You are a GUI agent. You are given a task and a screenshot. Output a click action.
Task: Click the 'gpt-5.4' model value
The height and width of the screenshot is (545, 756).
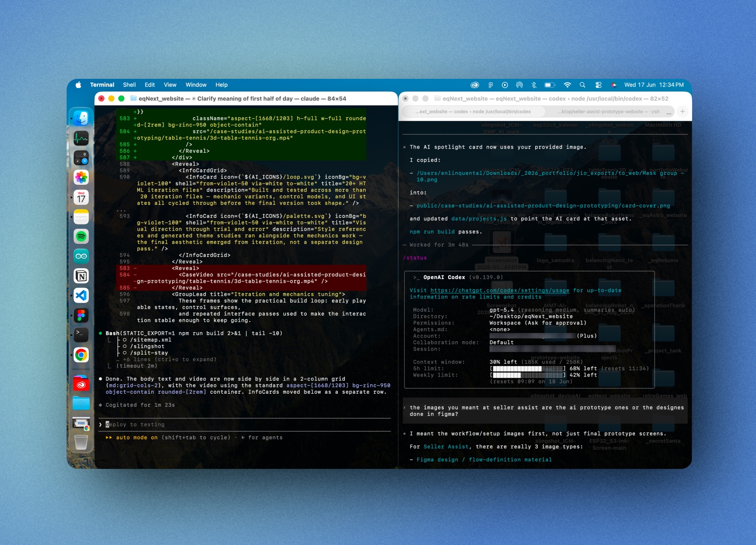(502, 310)
